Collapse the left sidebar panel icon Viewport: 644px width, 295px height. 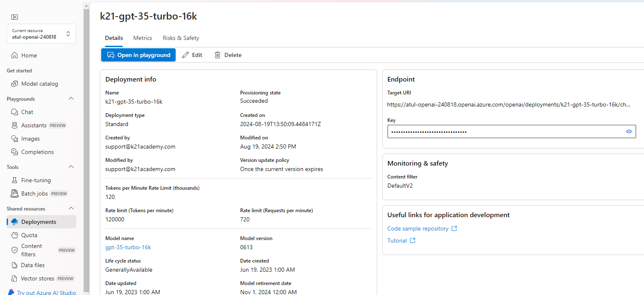[15, 17]
